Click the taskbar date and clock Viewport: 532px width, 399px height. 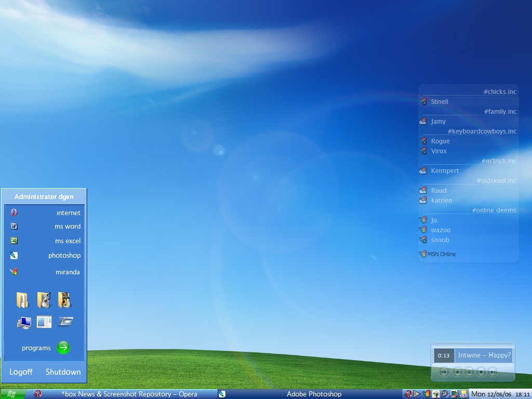pyautogui.click(x=500, y=394)
